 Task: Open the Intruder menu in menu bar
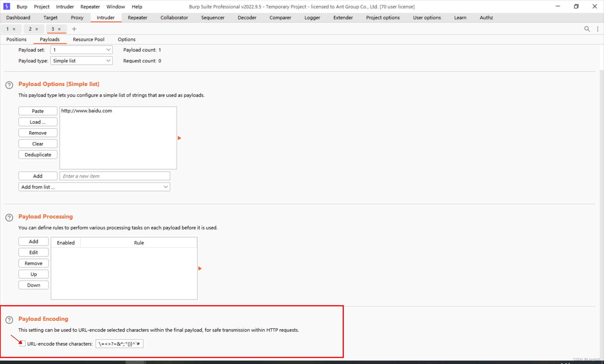[65, 6]
